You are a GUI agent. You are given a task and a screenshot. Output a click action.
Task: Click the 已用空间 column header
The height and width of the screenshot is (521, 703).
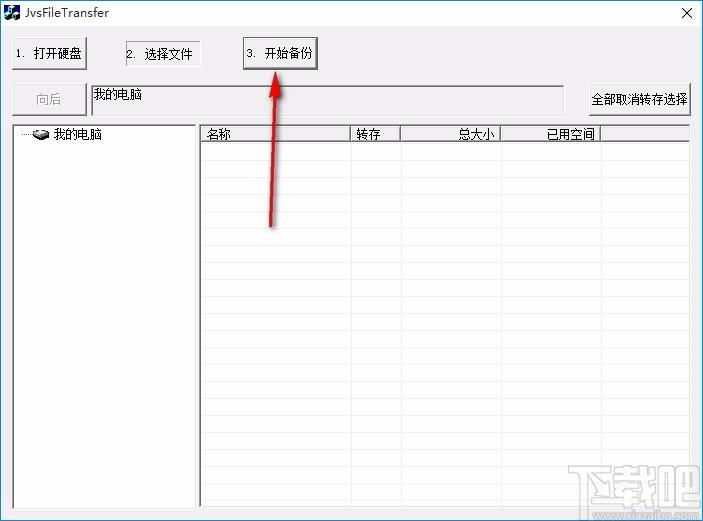tap(550, 134)
